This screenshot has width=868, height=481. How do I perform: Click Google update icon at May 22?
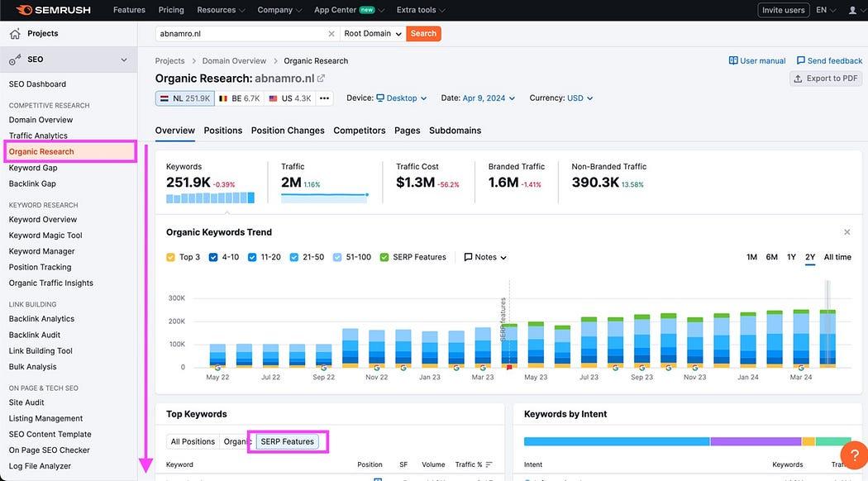[x=217, y=368]
